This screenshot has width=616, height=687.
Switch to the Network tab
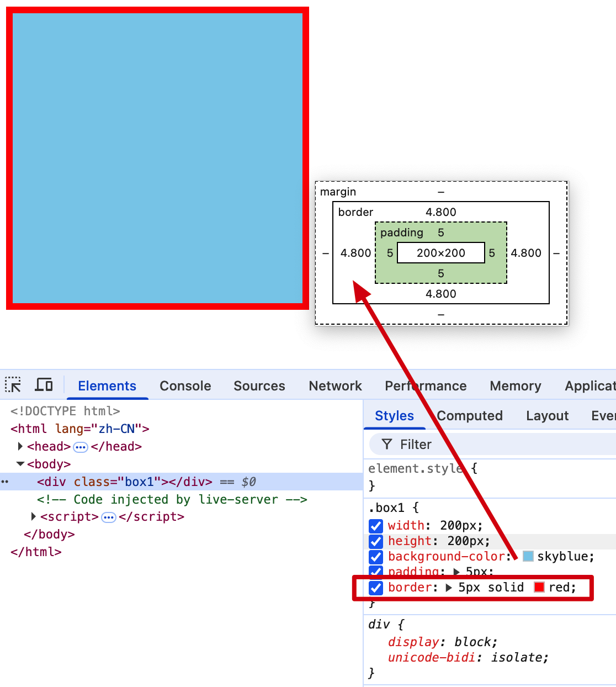336,386
